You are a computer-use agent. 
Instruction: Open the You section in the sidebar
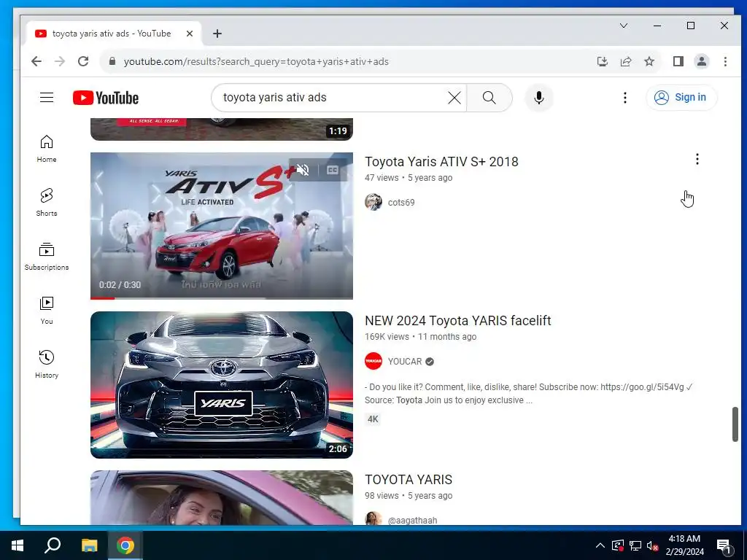(47, 311)
